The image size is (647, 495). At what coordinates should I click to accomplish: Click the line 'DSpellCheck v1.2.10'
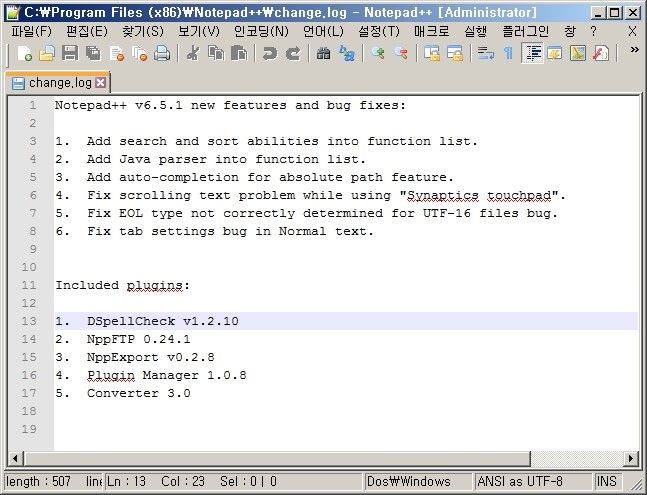[x=163, y=321]
